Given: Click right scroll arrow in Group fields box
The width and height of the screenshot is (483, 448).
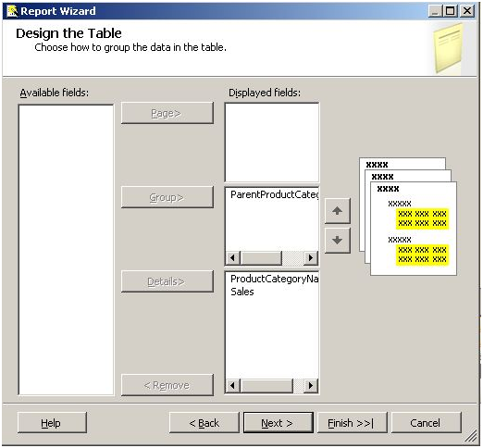Looking at the screenshot, I should click(x=311, y=257).
